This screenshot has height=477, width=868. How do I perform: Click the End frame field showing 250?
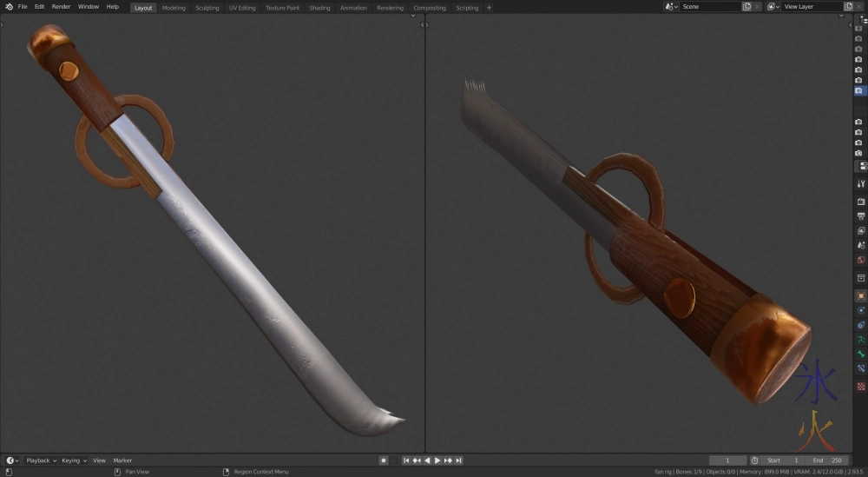point(828,460)
